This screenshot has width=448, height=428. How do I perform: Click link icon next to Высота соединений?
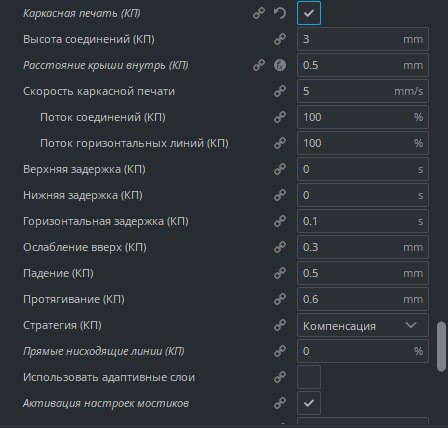click(x=280, y=39)
